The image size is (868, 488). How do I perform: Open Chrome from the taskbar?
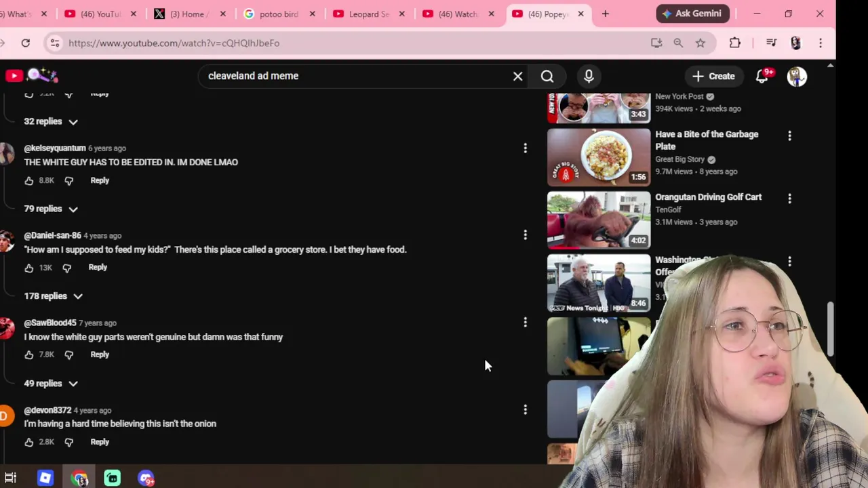80,479
